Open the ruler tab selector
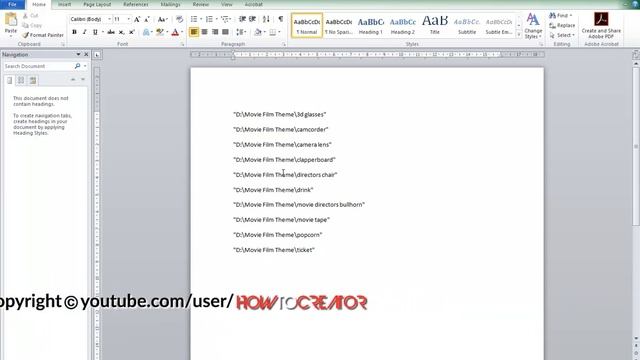 tap(97, 55)
